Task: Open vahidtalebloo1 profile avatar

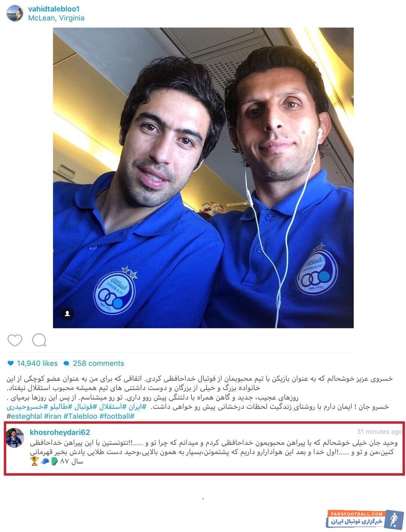Action: pos(15,13)
